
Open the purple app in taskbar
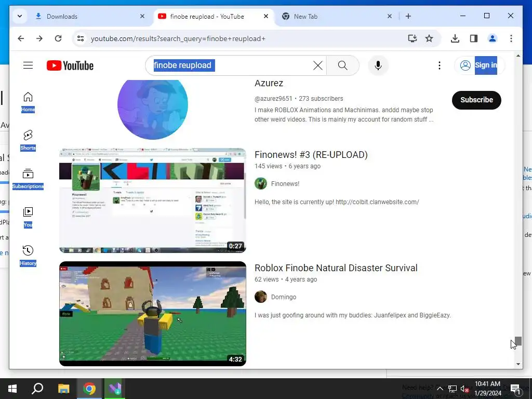point(115,389)
